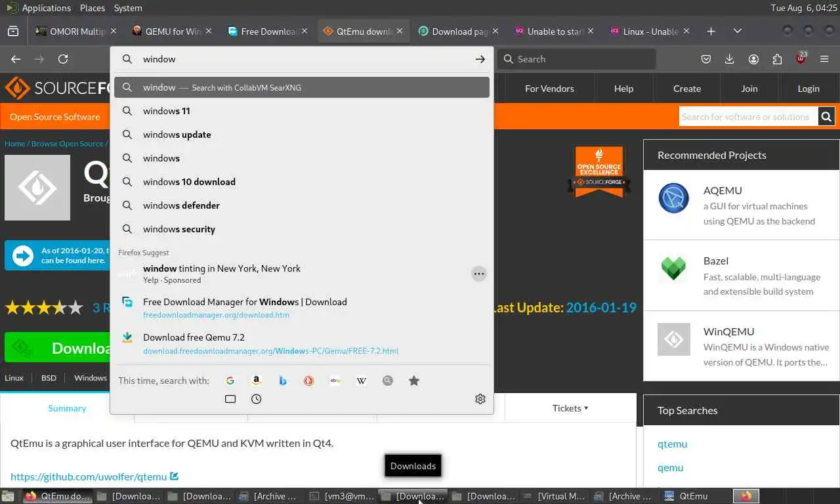
Task: Search with Amazon one-off engine icon
Action: pyautogui.click(x=257, y=381)
